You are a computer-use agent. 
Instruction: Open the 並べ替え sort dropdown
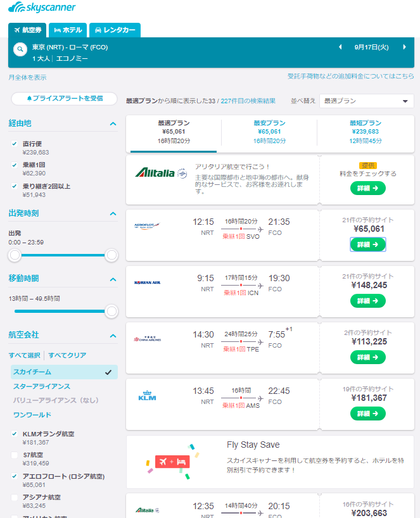click(366, 101)
